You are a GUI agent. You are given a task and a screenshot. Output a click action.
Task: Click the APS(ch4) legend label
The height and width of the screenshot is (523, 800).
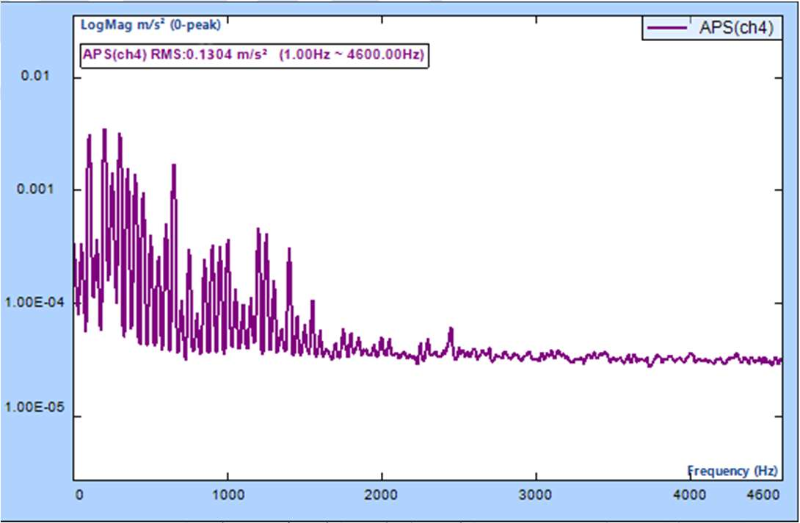click(x=737, y=28)
